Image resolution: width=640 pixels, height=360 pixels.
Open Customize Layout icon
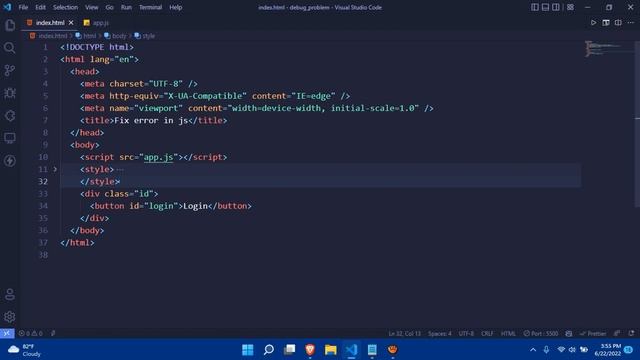tap(570, 7)
